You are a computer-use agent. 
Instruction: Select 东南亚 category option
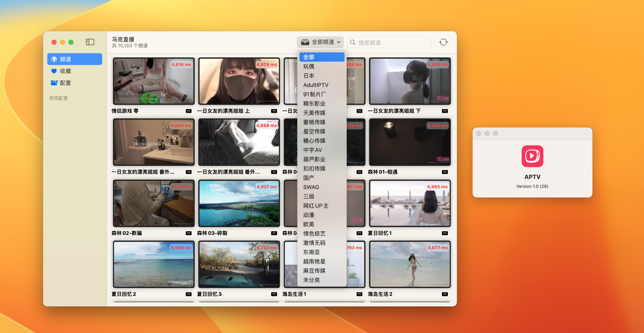pyautogui.click(x=311, y=252)
